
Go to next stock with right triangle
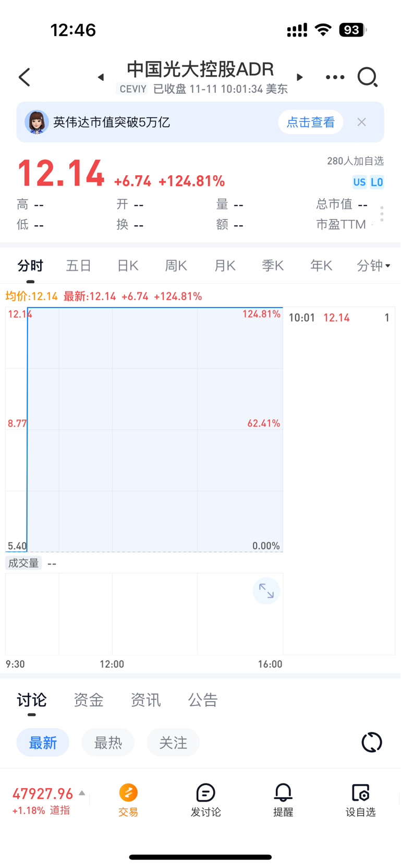300,77
